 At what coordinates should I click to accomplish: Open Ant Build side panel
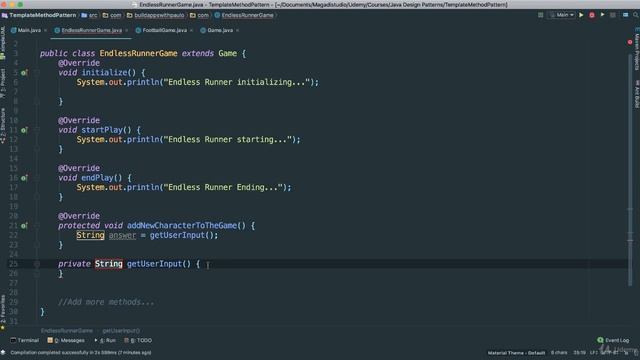coord(636,94)
